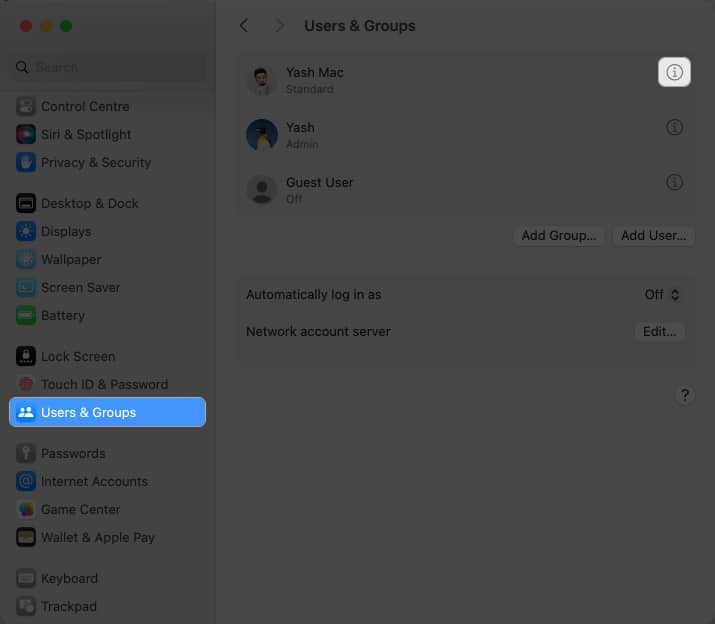Open the Siri & Spotlight icon

tap(26, 134)
